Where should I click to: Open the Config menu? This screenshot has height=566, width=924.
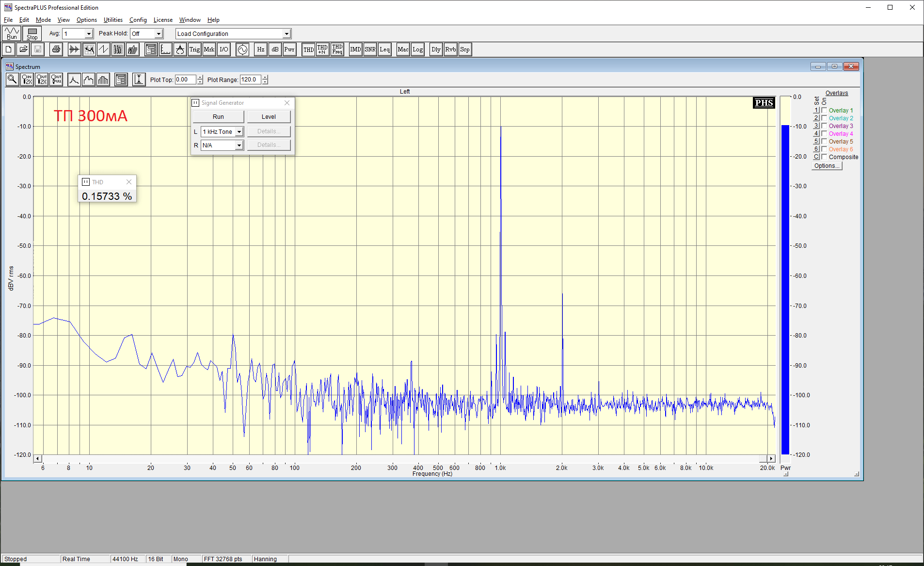(138, 20)
